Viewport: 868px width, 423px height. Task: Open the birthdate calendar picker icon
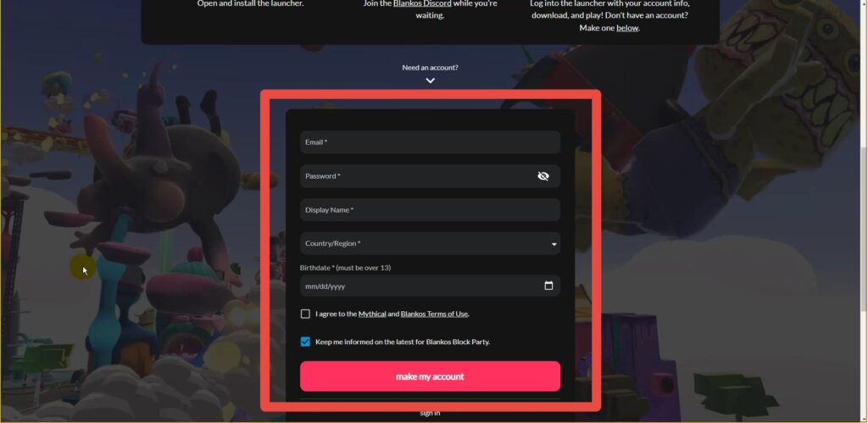click(x=548, y=286)
